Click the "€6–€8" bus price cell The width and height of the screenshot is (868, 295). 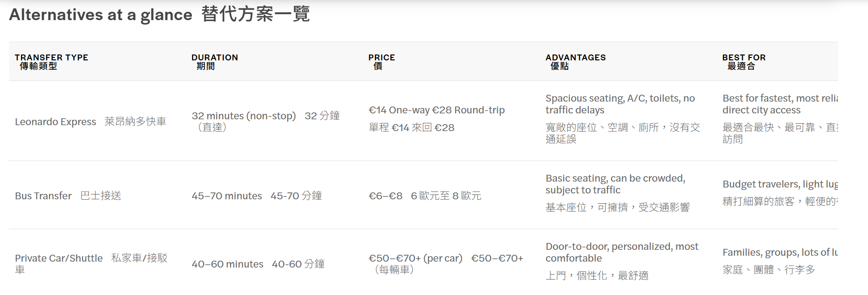click(x=386, y=196)
